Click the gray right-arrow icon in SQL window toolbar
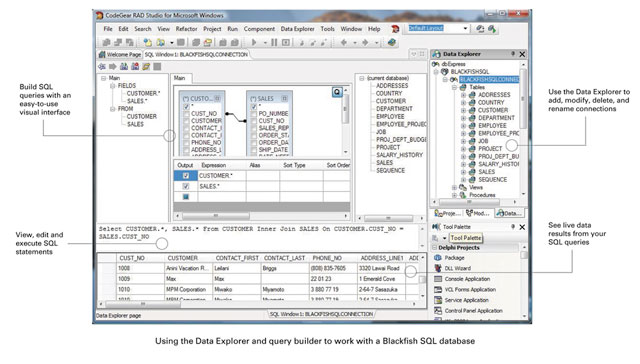The image size is (640, 364). coord(113,66)
